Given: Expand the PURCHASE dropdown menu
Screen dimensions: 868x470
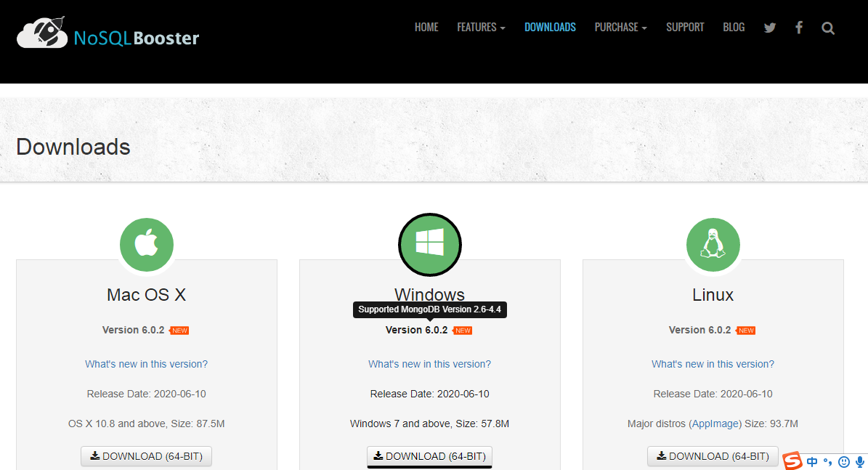Looking at the screenshot, I should click(x=620, y=27).
